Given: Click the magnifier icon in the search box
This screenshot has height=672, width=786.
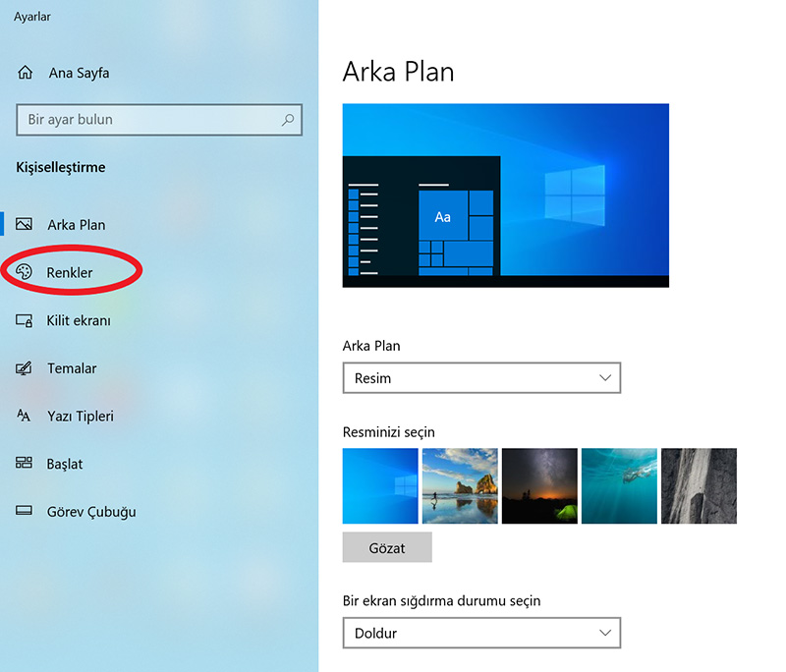Looking at the screenshot, I should 288,120.
